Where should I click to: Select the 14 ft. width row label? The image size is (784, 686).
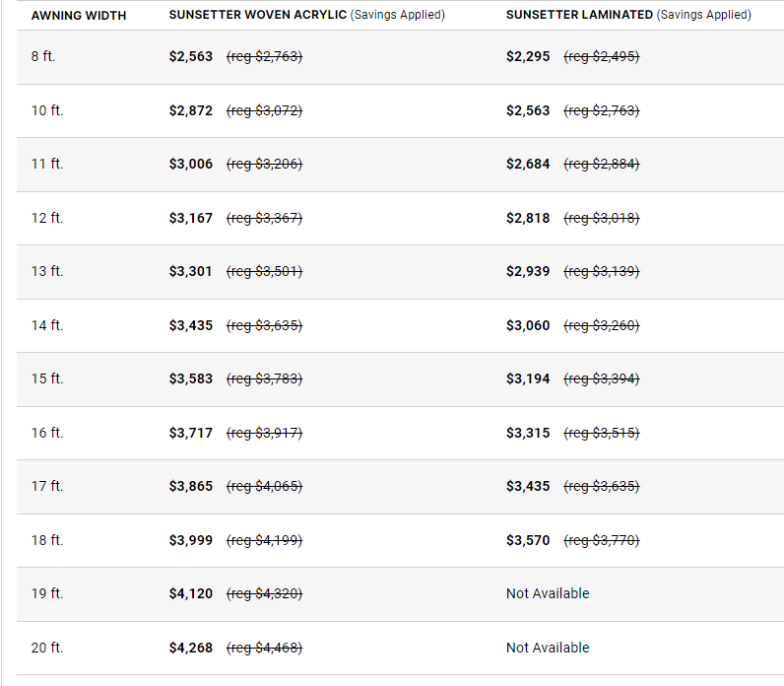46,325
